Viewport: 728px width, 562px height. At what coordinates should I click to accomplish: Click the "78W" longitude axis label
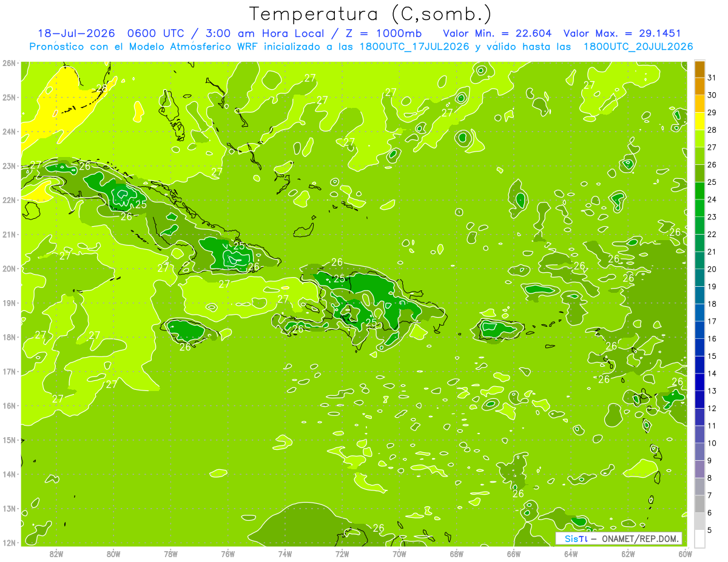[x=170, y=554]
